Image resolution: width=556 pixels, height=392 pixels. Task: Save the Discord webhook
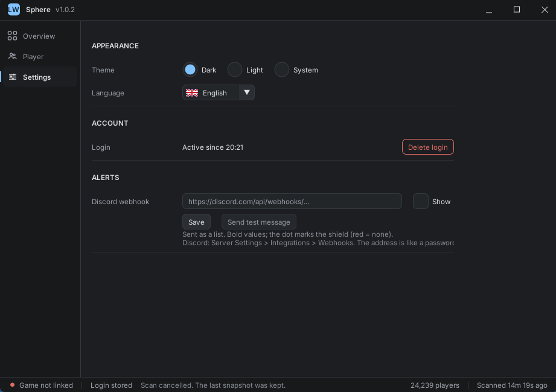196,222
